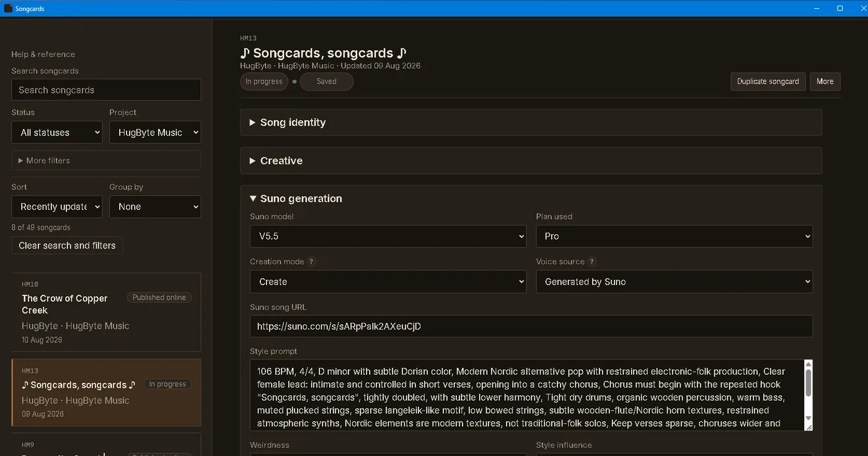
Task: Open the More menu button
Action: 825,81
